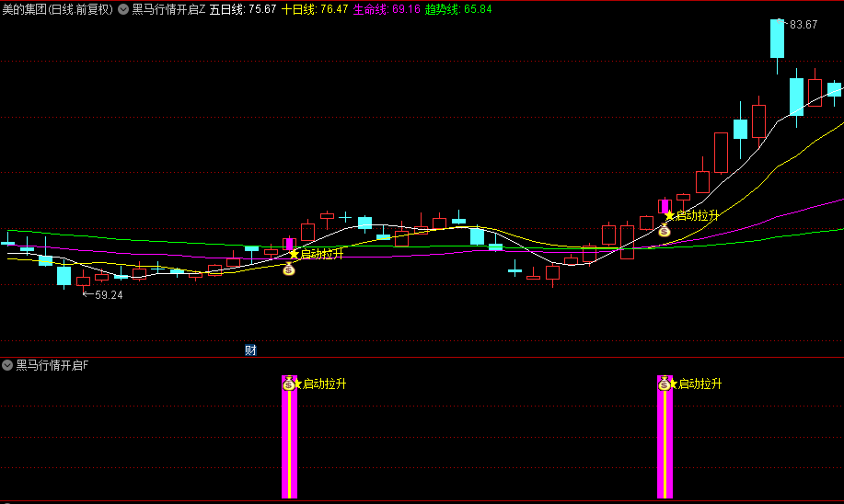Image resolution: width=844 pixels, height=504 pixels.
Task: Open the main chart indicator dropdown arrow
Action: tap(123, 9)
